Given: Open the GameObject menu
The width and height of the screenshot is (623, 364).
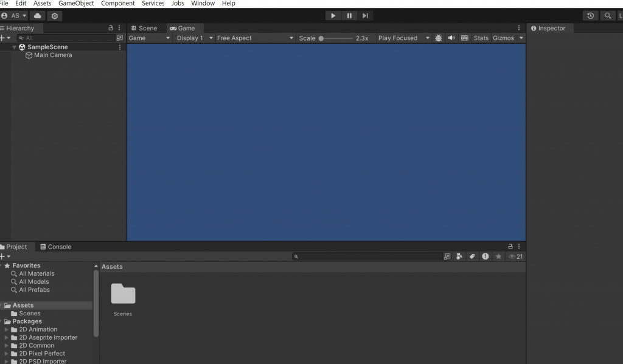Looking at the screenshot, I should tap(76, 4).
